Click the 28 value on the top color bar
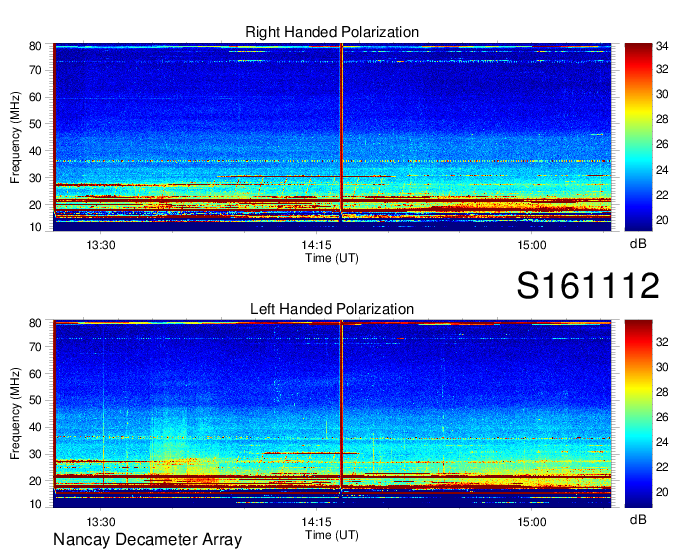Image resolution: width=680 pixels, height=552 pixels. tap(662, 119)
